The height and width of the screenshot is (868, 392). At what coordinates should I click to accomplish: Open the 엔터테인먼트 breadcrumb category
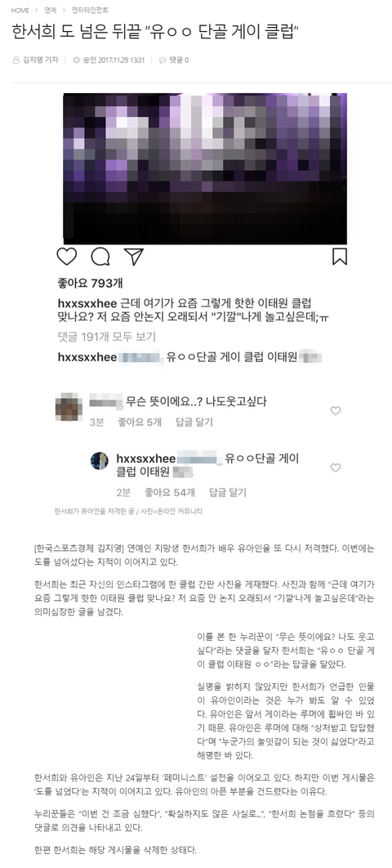click(91, 10)
